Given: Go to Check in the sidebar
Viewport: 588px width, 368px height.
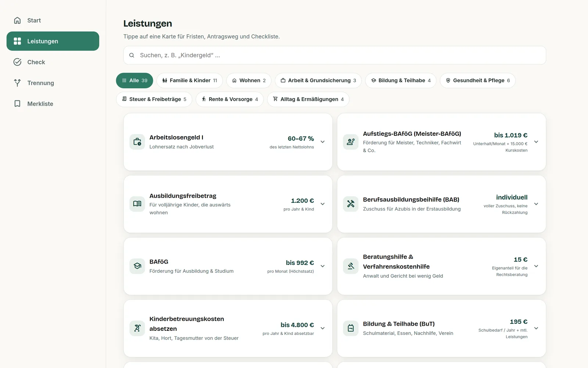Looking at the screenshot, I should (x=53, y=62).
